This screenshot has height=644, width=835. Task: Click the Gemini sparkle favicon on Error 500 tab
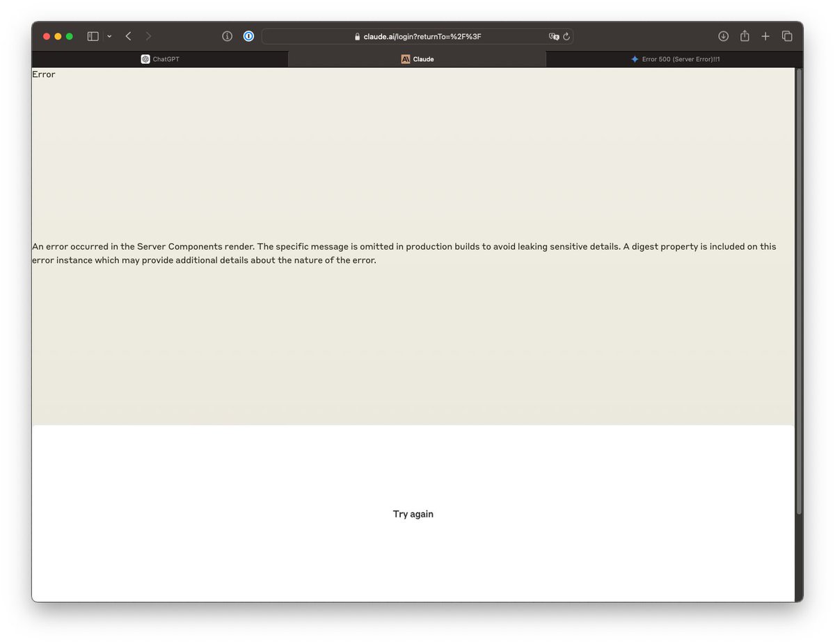tap(635, 59)
